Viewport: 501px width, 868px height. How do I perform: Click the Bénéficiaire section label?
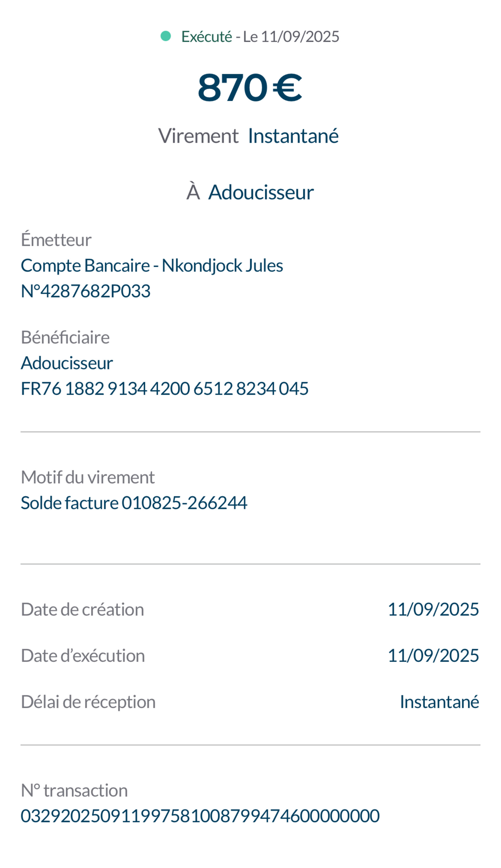pyautogui.click(x=65, y=337)
